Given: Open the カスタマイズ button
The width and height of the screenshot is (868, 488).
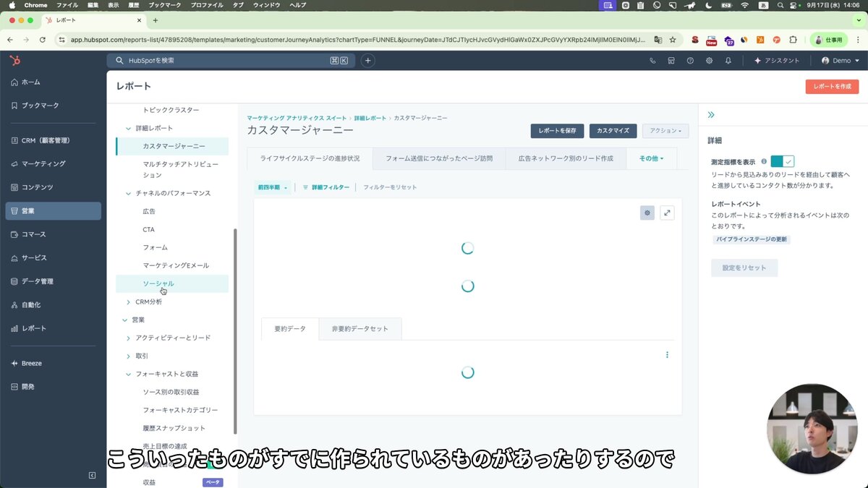Looking at the screenshot, I should 613,132.
